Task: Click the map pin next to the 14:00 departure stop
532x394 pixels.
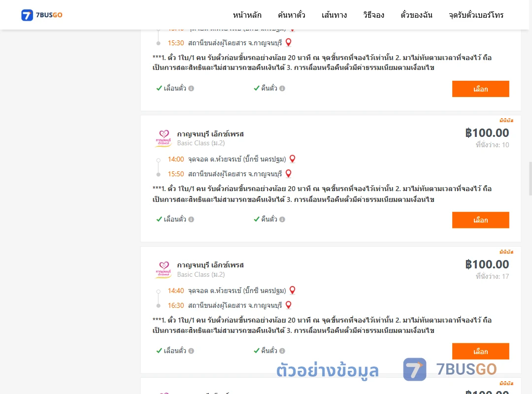Action: 293,159
